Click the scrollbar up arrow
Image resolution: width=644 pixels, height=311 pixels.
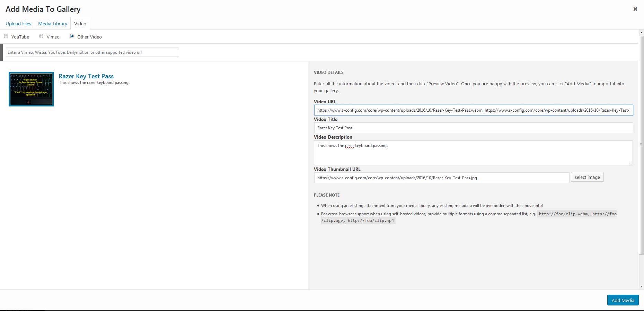point(641,32)
